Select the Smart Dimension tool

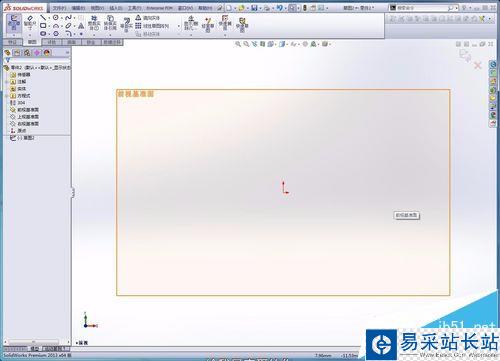coord(30,22)
